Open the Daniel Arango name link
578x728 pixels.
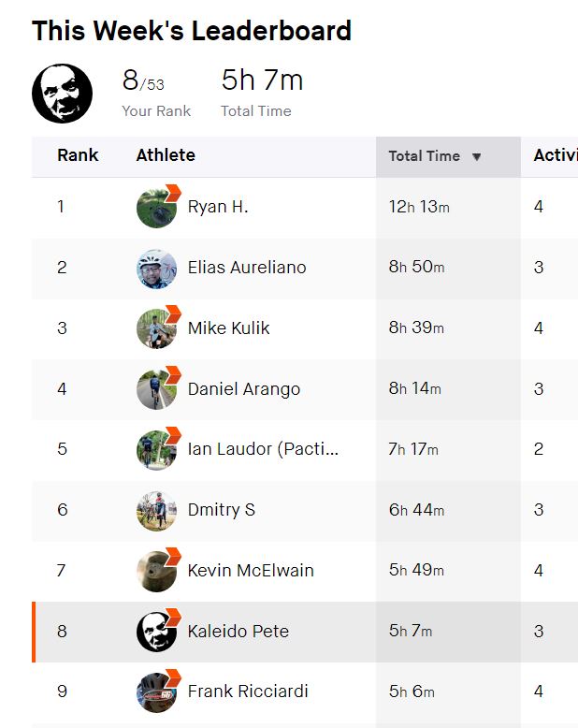click(x=244, y=389)
